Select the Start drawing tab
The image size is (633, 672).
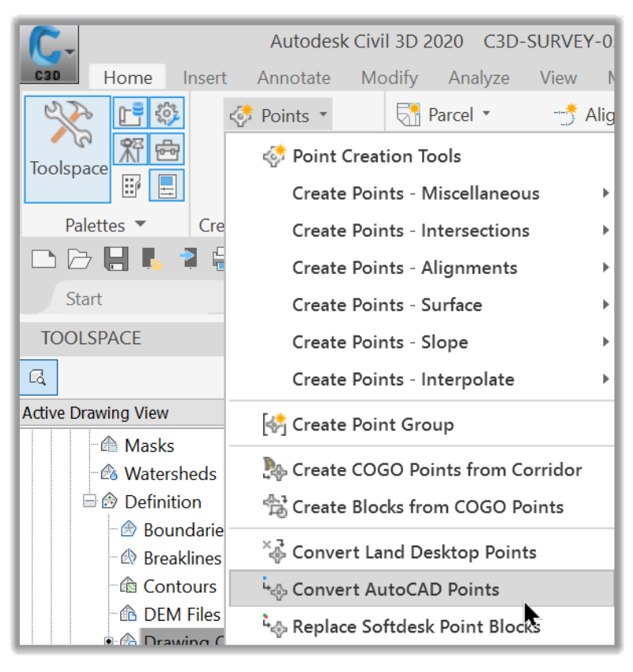point(84,298)
